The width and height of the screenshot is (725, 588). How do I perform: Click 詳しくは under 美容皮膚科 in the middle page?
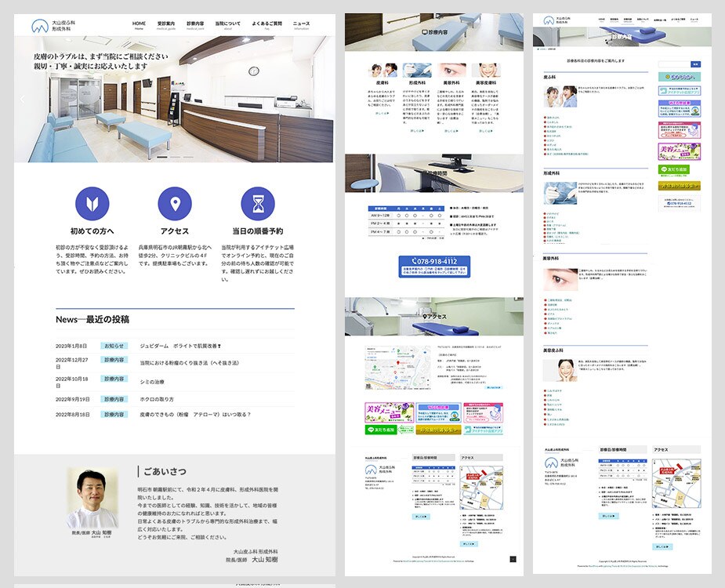(x=486, y=131)
